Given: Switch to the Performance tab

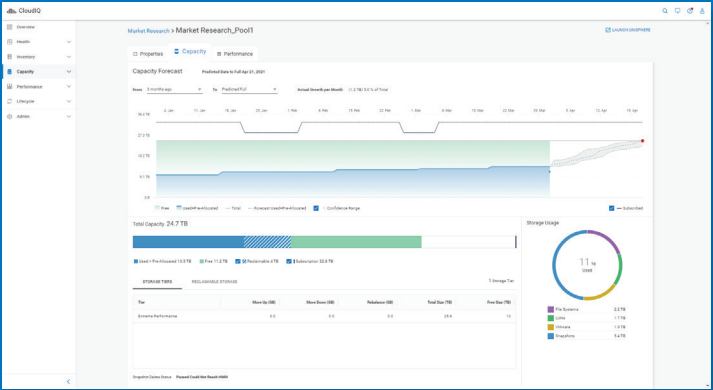Looking at the screenshot, I should click(x=235, y=54).
